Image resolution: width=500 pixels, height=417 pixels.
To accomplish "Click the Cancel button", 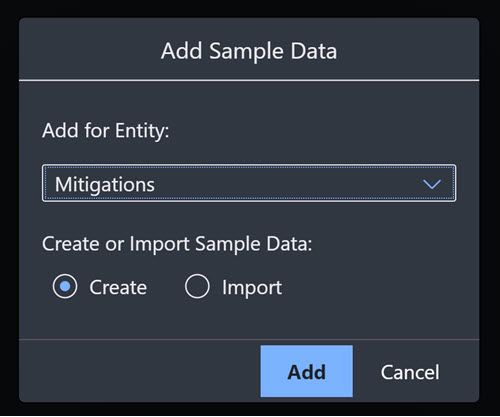I will tap(410, 372).
